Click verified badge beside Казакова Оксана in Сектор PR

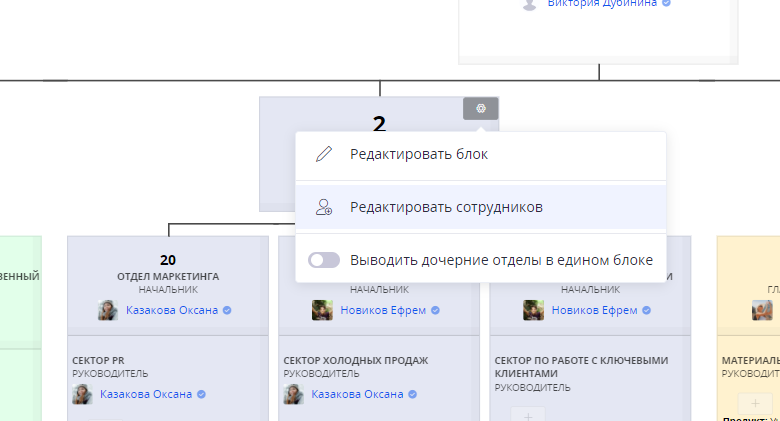(x=201, y=394)
